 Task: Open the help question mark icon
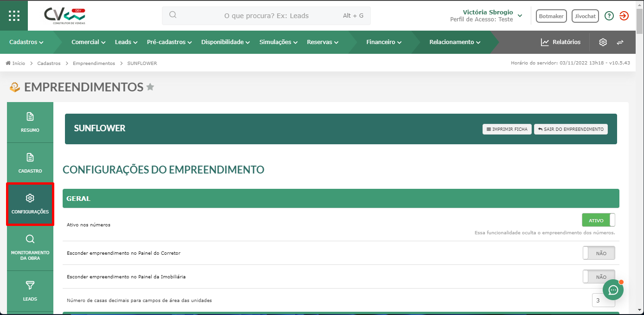[x=609, y=16]
